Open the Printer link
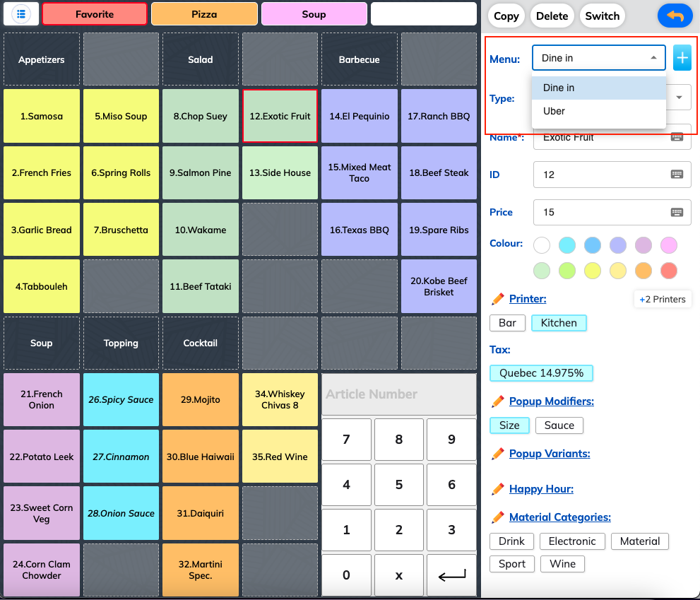Viewport: 700px width, 600px height. click(x=528, y=299)
